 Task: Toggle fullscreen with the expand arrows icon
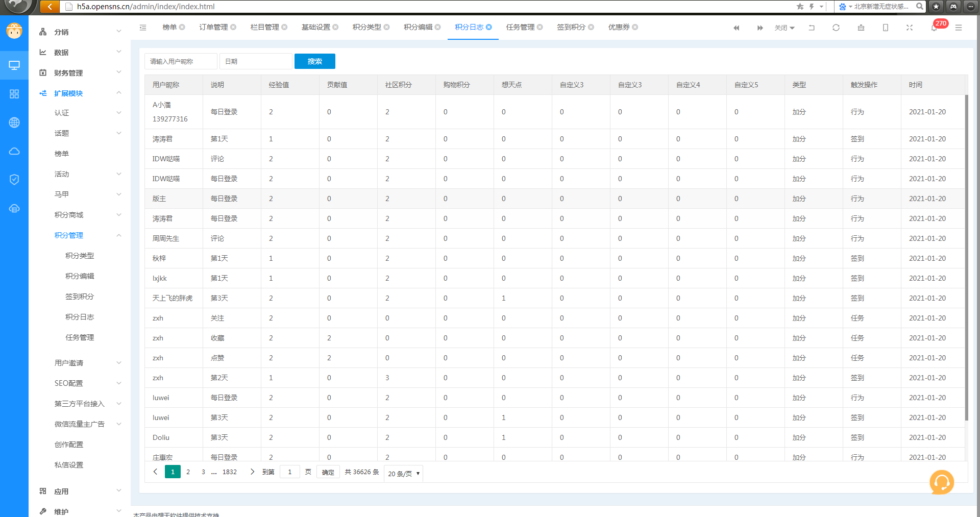910,28
